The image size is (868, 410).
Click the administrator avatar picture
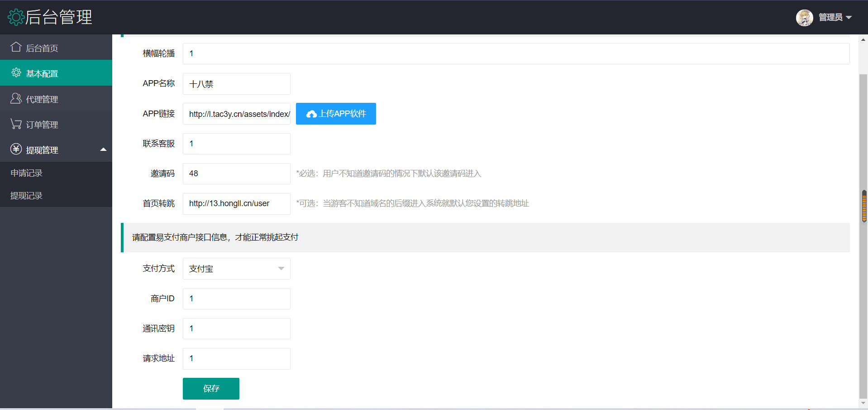click(804, 18)
